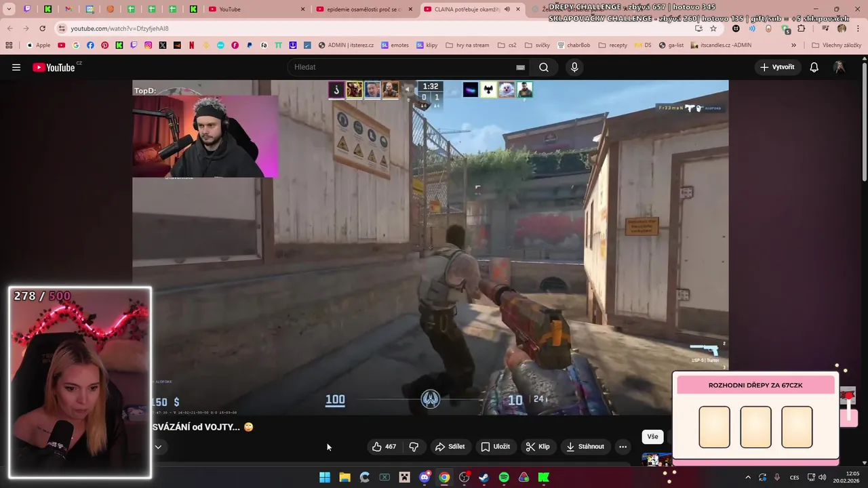Open the pinned Twitch tab
Screen dimensions: 868x488
pyautogui.click(x=27, y=9)
